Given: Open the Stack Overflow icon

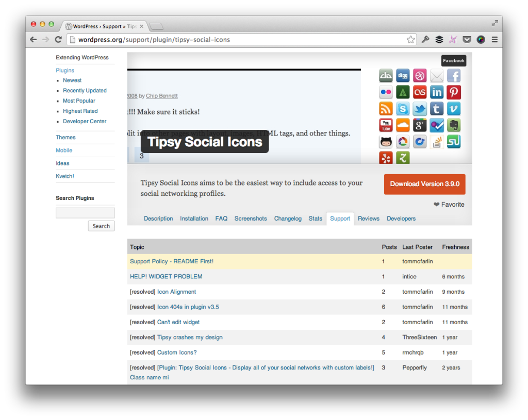Looking at the screenshot, I should (x=437, y=142).
